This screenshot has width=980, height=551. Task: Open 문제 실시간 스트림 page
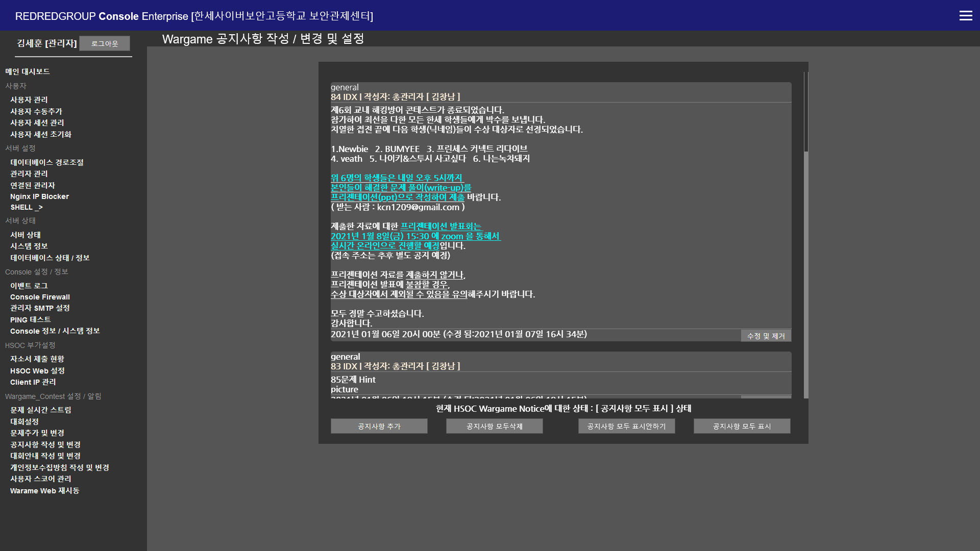pyautogui.click(x=41, y=410)
